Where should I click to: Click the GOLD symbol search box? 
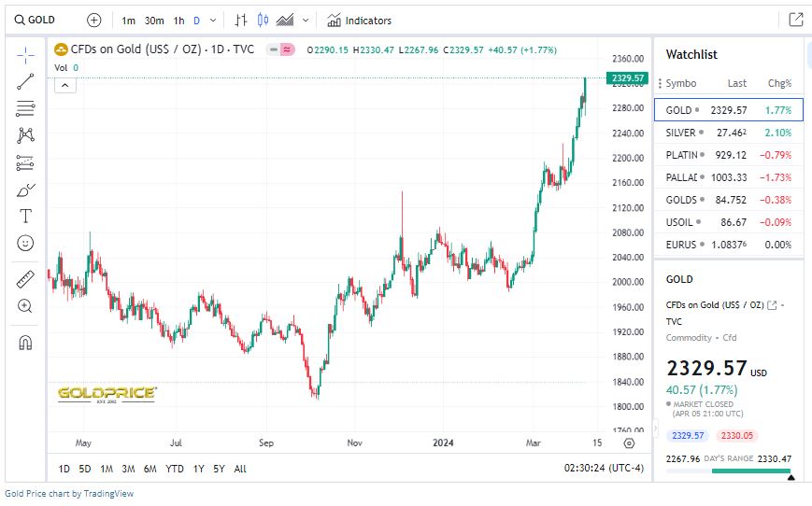click(x=35, y=21)
